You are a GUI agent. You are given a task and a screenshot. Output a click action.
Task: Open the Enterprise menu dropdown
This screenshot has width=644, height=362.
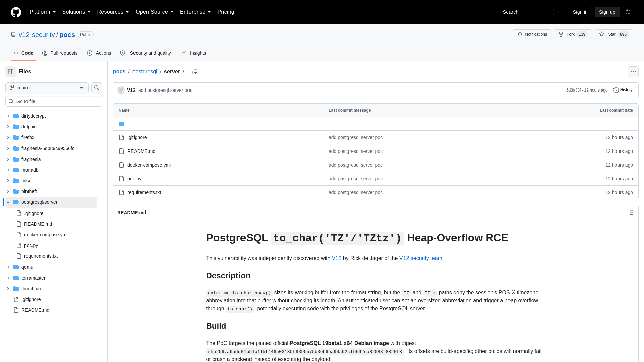195,12
